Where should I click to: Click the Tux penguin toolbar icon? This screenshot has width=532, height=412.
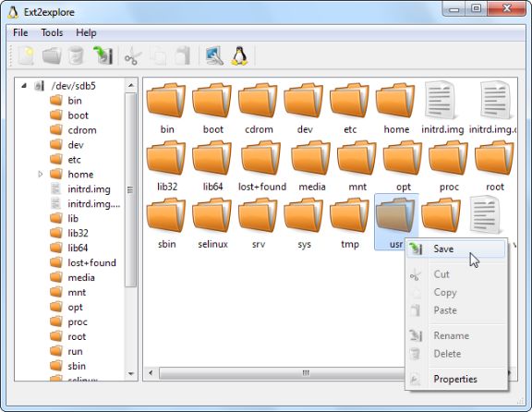point(239,55)
